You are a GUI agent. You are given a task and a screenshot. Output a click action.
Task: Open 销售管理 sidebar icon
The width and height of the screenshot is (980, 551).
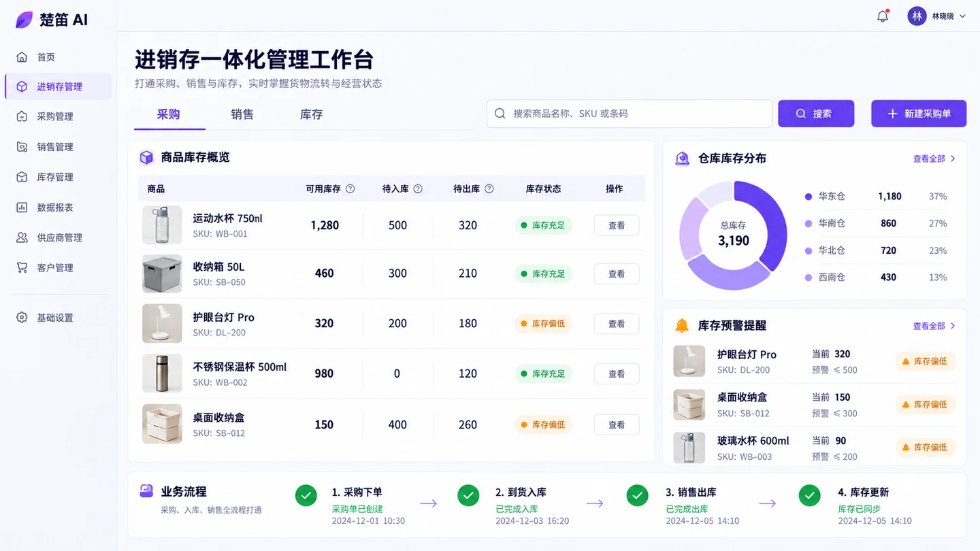click(22, 147)
